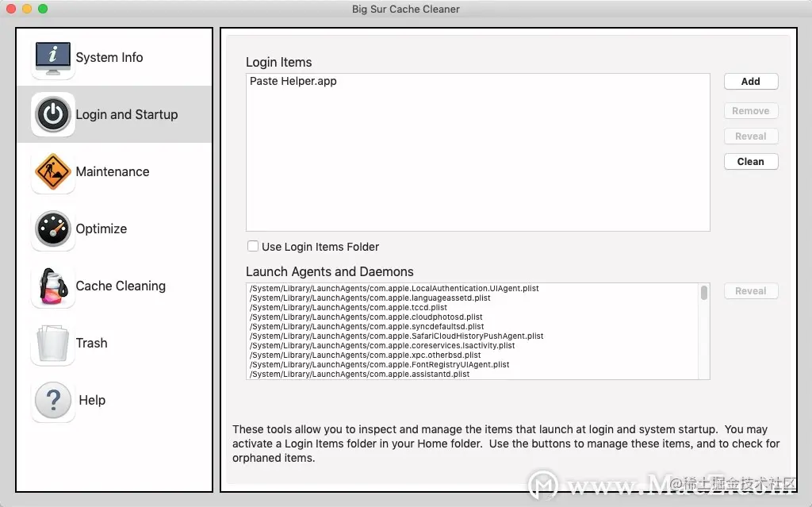This screenshot has width=812, height=507.
Task: Switch to the System Info section label
Action: 109,58
